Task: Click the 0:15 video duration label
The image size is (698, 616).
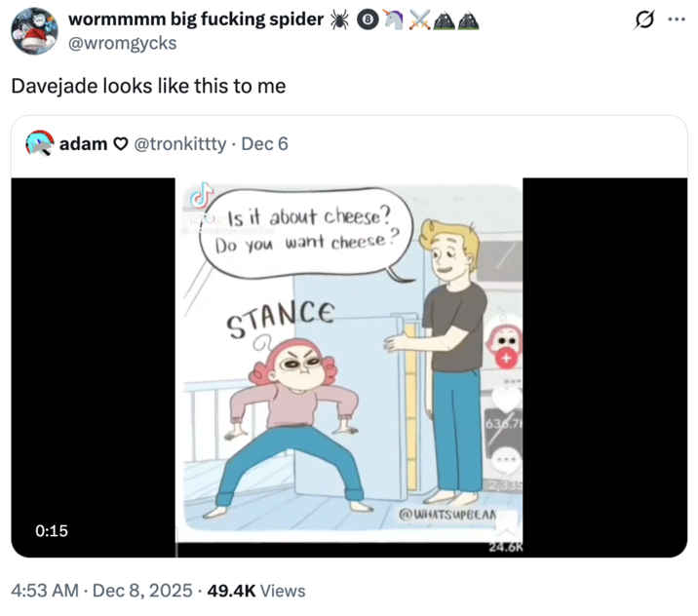Action: (50, 531)
